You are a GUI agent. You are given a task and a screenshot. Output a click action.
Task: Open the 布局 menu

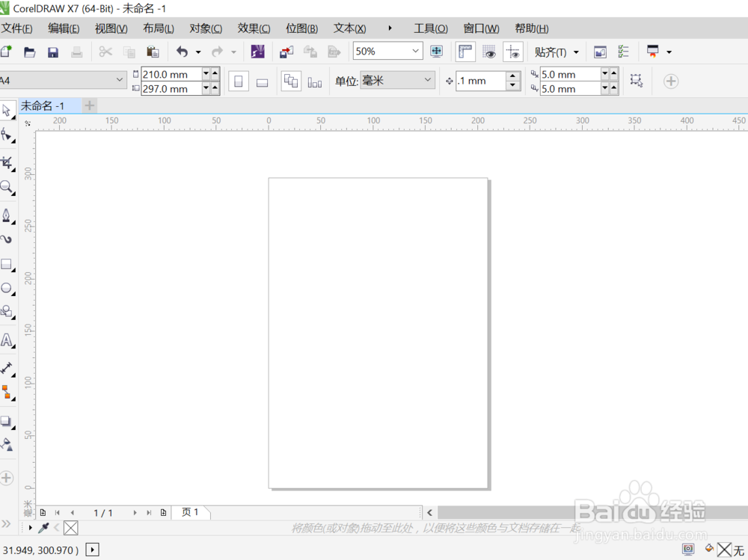click(159, 28)
